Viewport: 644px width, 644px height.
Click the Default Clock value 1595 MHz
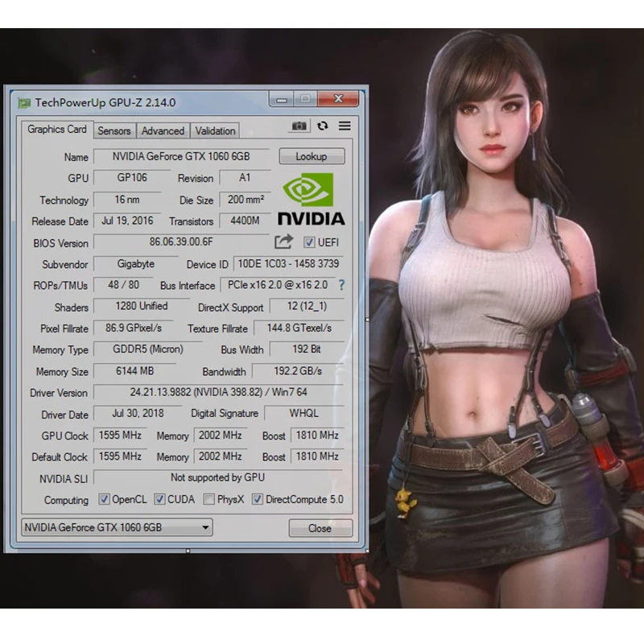pos(120,456)
